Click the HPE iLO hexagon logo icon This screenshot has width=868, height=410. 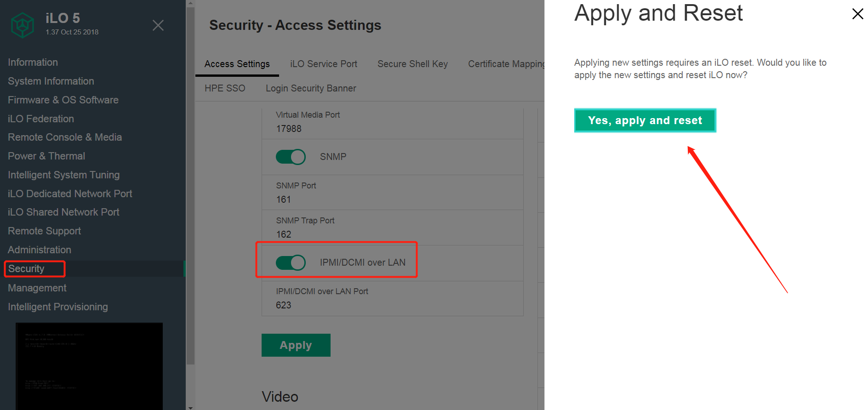pyautogui.click(x=22, y=25)
